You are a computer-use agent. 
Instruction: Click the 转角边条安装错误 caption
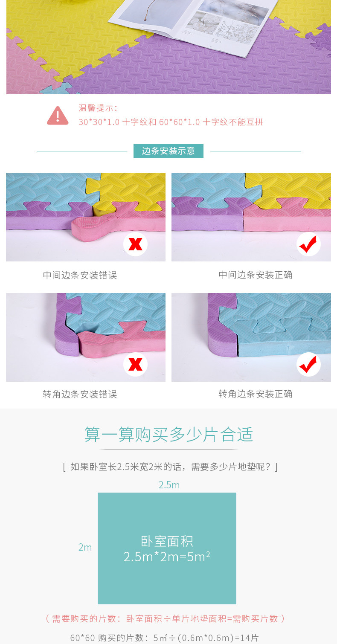(80, 394)
